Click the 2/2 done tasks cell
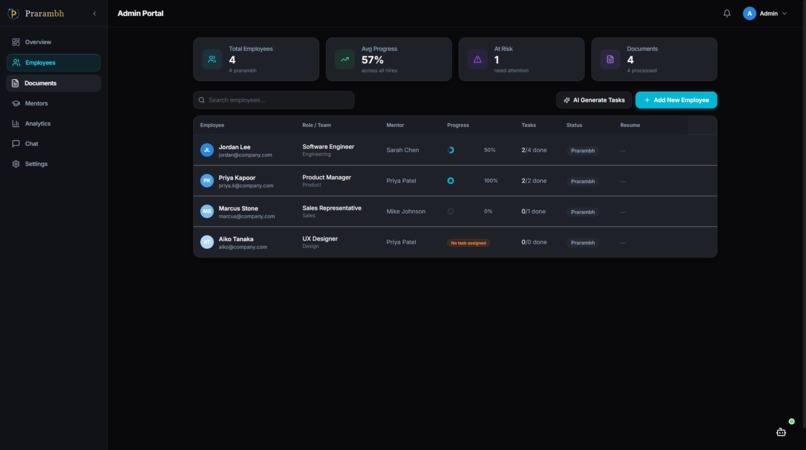Screen dimensions: 806x450 (x=534, y=181)
